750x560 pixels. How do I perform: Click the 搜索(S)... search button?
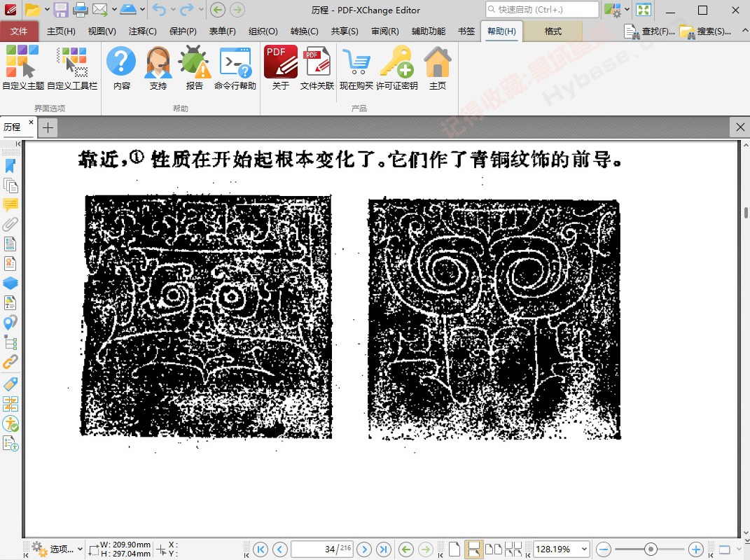point(705,31)
